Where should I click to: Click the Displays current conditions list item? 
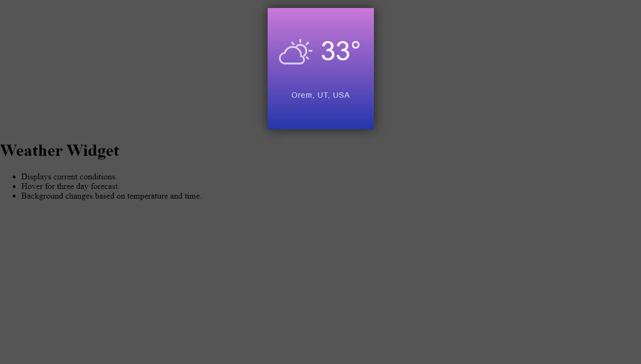(69, 177)
